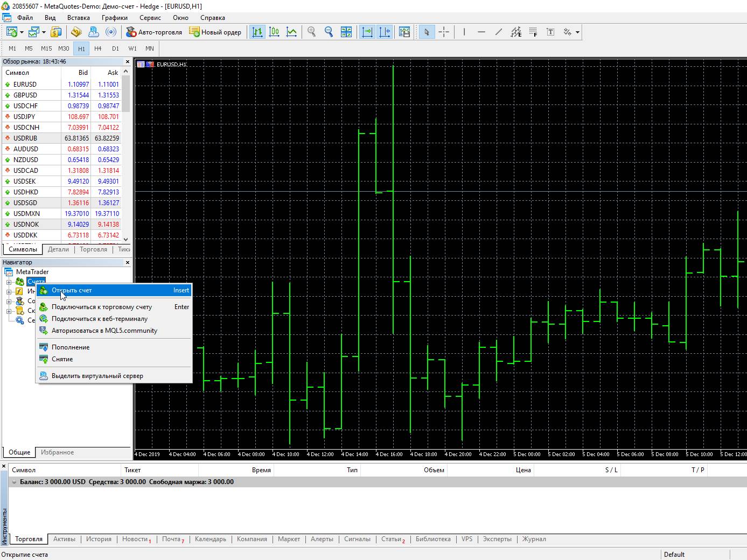The width and height of the screenshot is (747, 560).
Task: Select the H4 timeframe button
Action: (97, 48)
